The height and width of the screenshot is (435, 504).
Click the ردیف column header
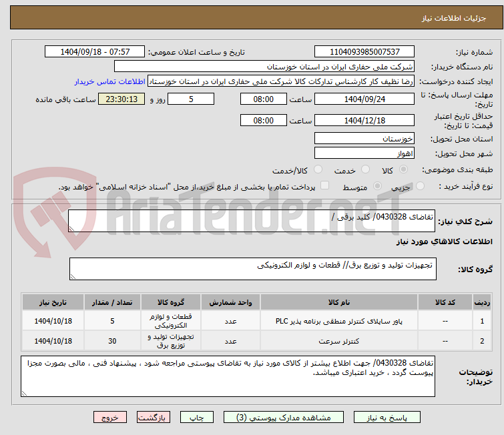482,302
